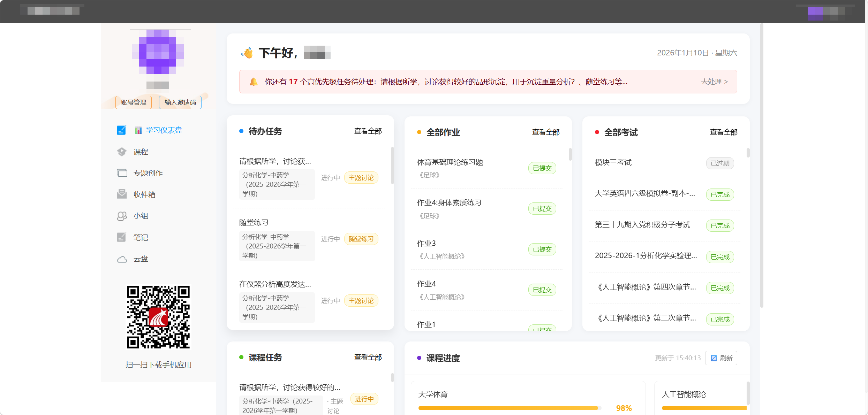Image resolution: width=868 pixels, height=415 pixels.
Task: Open the 学习仪表盘 dashboard icon
Action: [x=122, y=130]
